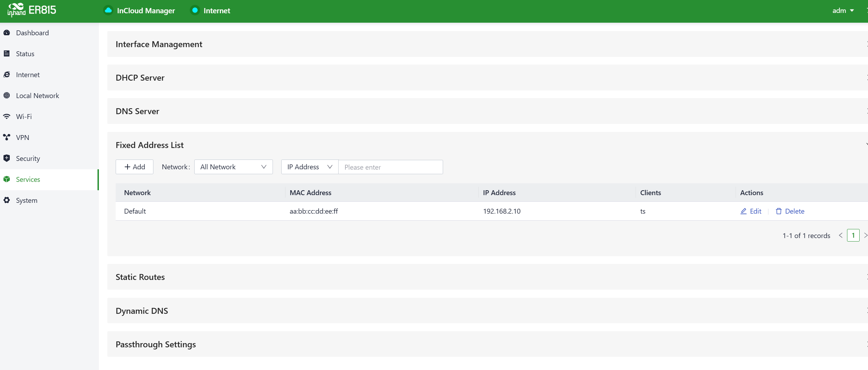868x370 pixels.
Task: Open the adm user account menu
Action: point(843,10)
